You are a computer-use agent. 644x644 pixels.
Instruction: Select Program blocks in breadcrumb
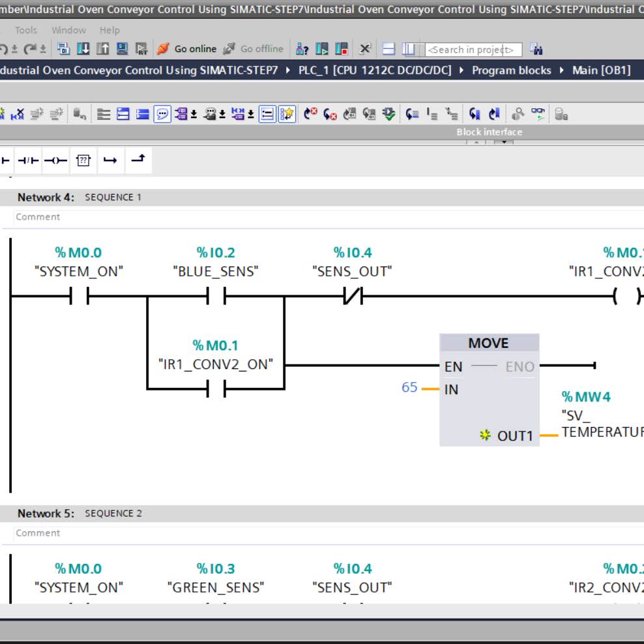click(x=511, y=70)
